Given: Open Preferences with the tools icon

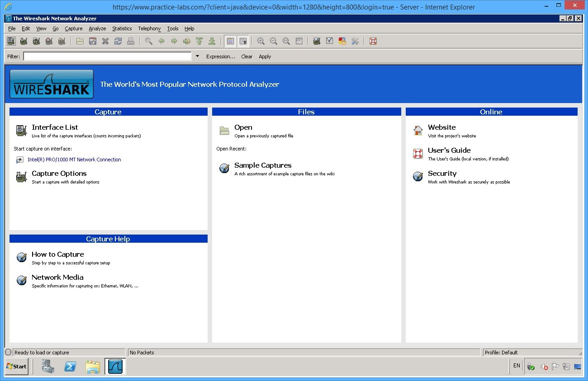Looking at the screenshot, I should click(355, 41).
